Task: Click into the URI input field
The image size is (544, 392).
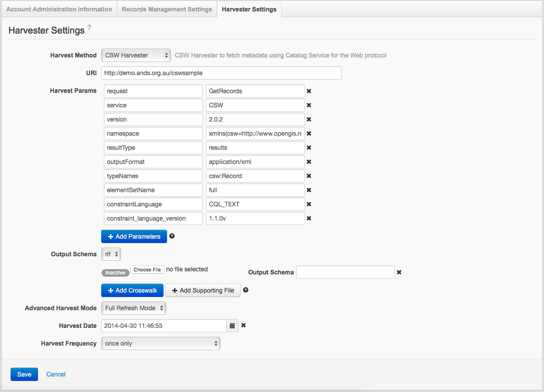Action: pos(221,73)
